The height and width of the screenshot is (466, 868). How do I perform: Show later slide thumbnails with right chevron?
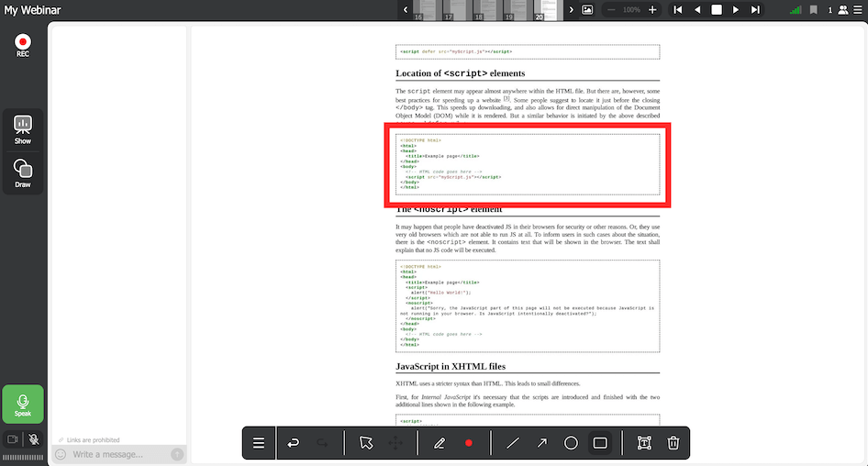pos(572,10)
